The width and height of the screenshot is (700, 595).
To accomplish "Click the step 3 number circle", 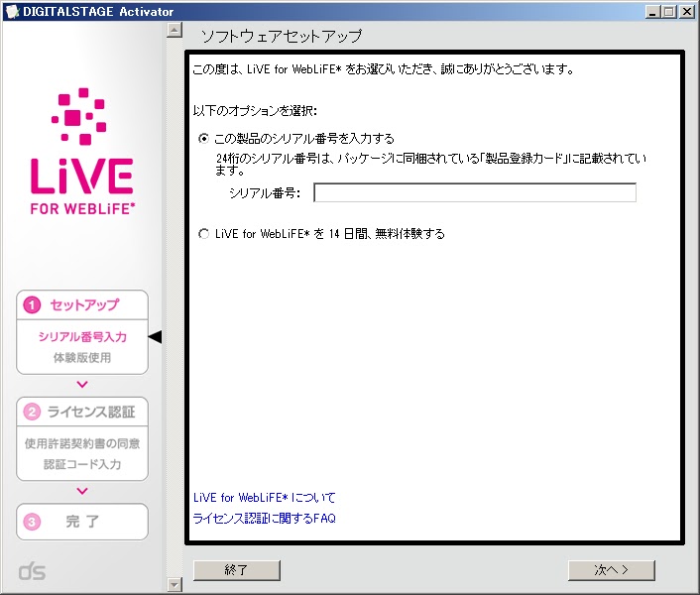I will (x=32, y=522).
